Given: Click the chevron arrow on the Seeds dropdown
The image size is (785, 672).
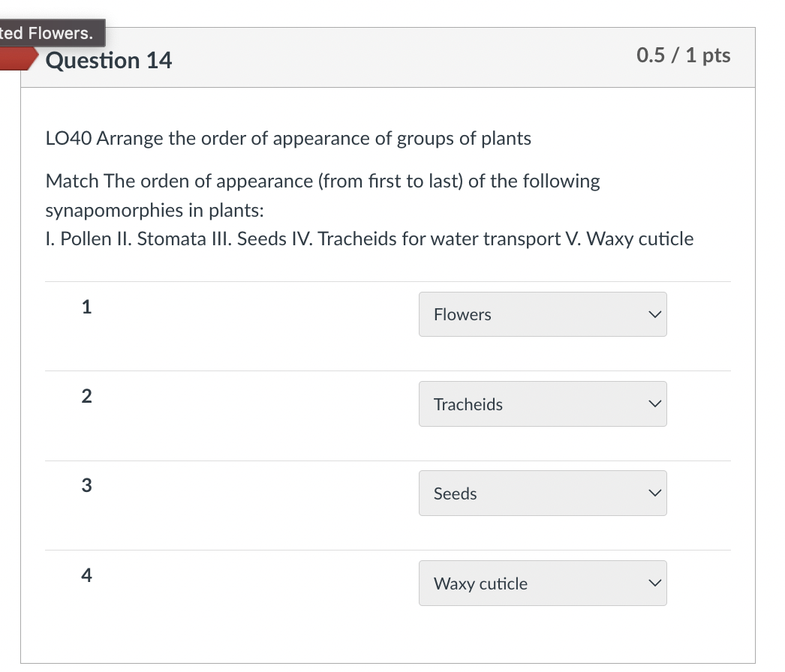Looking at the screenshot, I should point(655,493).
